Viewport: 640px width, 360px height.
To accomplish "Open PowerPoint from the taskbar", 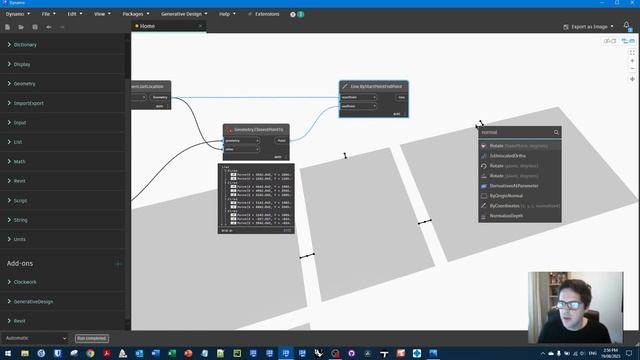I will pos(188,353).
